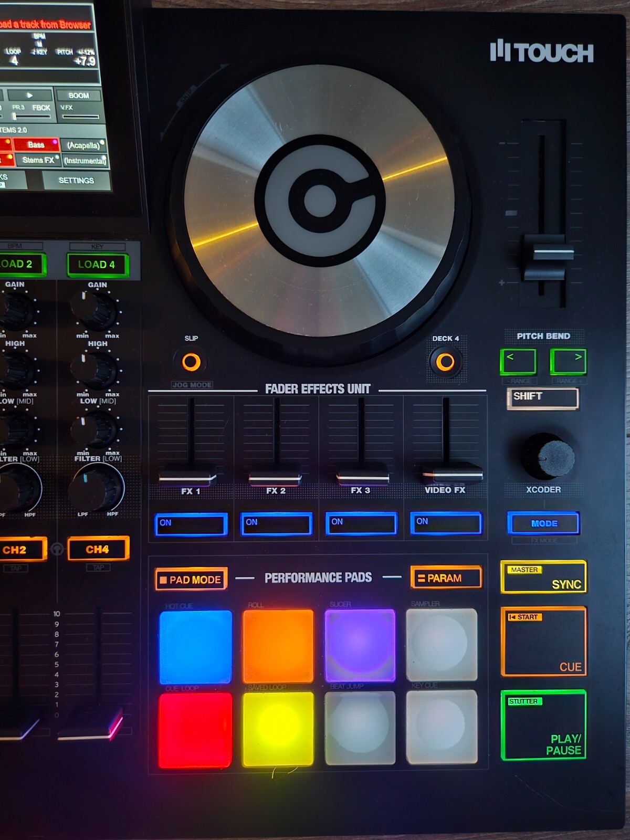Hit the orange CUE button
The width and height of the screenshot is (630, 840).
click(x=544, y=642)
